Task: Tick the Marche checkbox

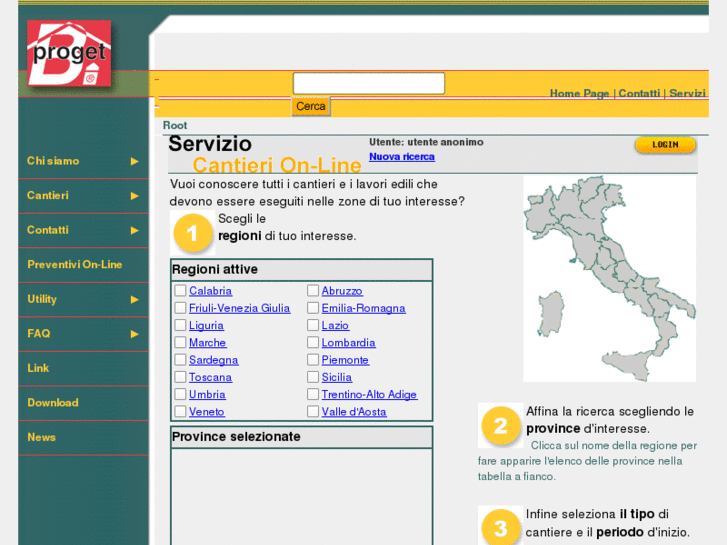Action: pos(180,343)
